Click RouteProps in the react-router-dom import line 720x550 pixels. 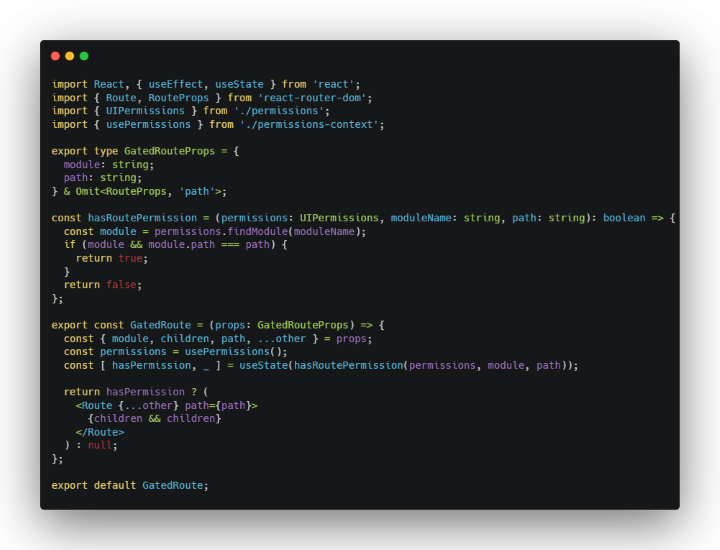point(179,98)
